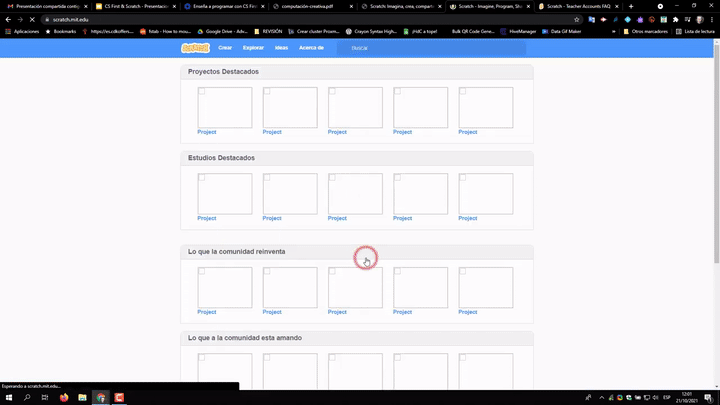
Task: Click the Scratch logo in navigation bar
Action: [x=195, y=47]
